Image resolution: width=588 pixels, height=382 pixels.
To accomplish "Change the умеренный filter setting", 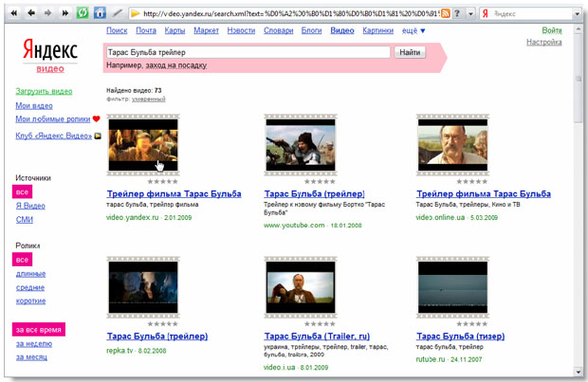I will tap(149, 99).
